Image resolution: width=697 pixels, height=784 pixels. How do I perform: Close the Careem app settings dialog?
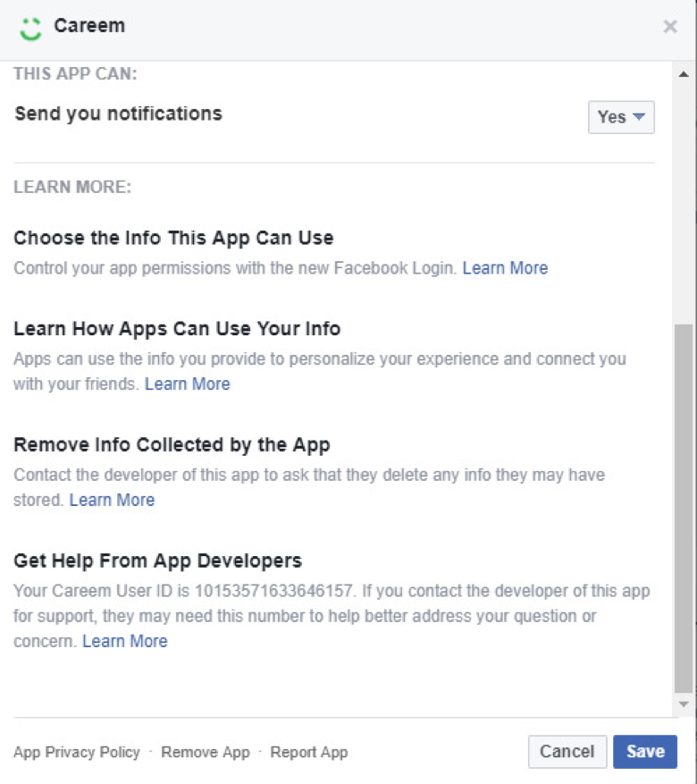[x=670, y=27]
